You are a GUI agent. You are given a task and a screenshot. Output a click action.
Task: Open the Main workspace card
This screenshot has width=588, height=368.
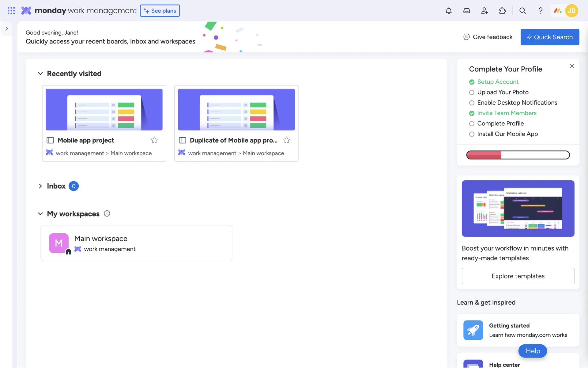[136, 243]
